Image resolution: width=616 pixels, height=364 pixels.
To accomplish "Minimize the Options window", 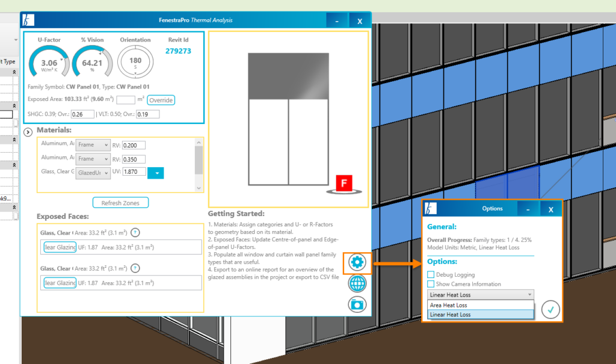I will (x=528, y=209).
